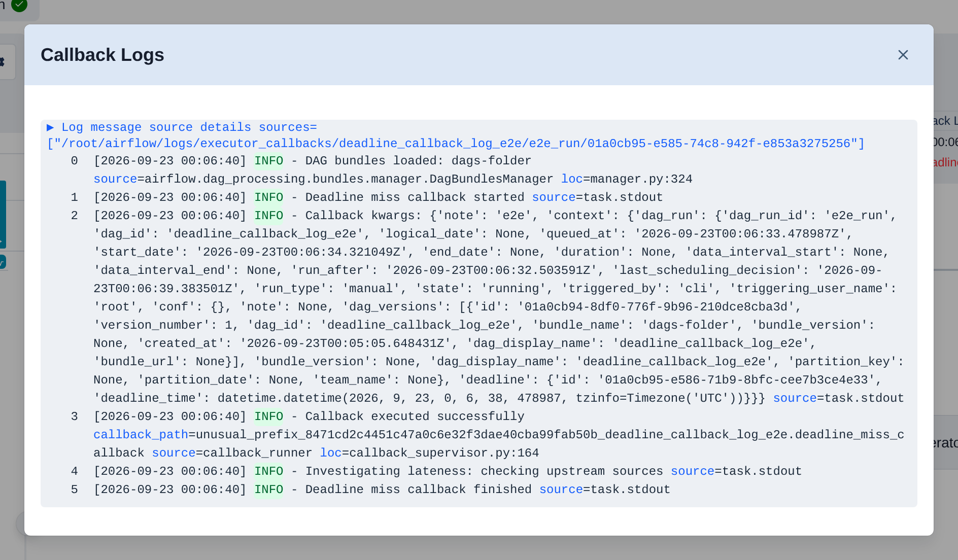The width and height of the screenshot is (958, 560).
Task: Expand the Log message source details triangle
Action: pyautogui.click(x=50, y=127)
